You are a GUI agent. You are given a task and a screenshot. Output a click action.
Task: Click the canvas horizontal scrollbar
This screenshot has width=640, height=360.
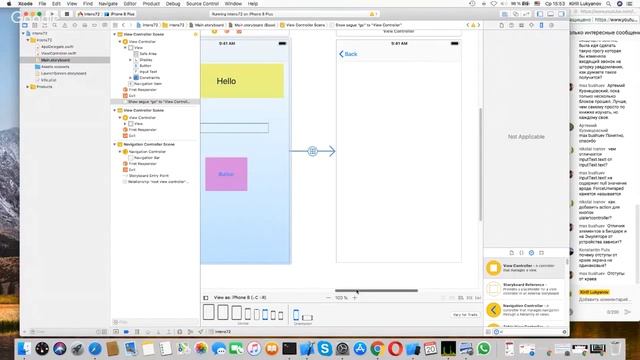point(376,291)
